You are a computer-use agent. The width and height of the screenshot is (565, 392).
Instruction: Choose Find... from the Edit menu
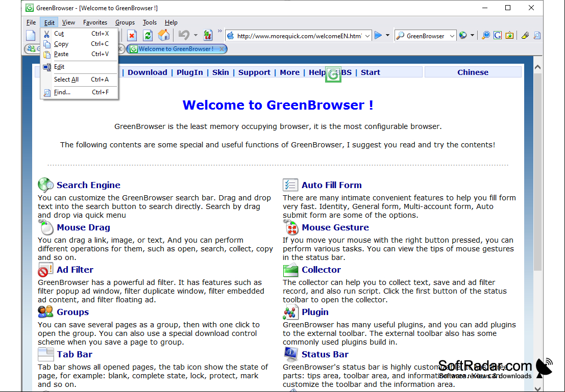click(79, 92)
